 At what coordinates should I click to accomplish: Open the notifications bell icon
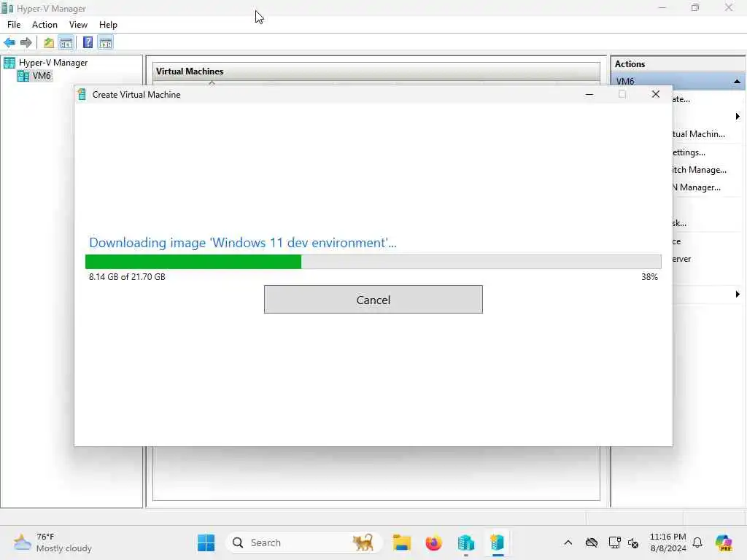point(697,542)
